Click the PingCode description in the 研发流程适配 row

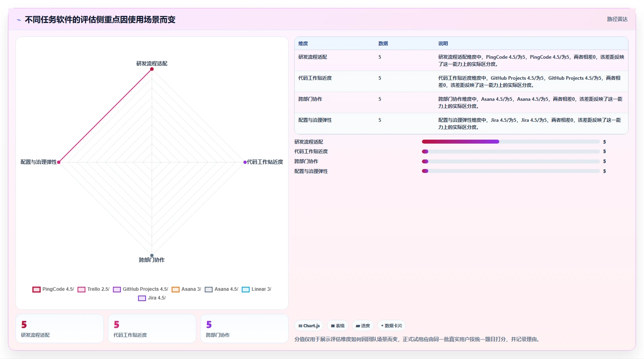531,60
